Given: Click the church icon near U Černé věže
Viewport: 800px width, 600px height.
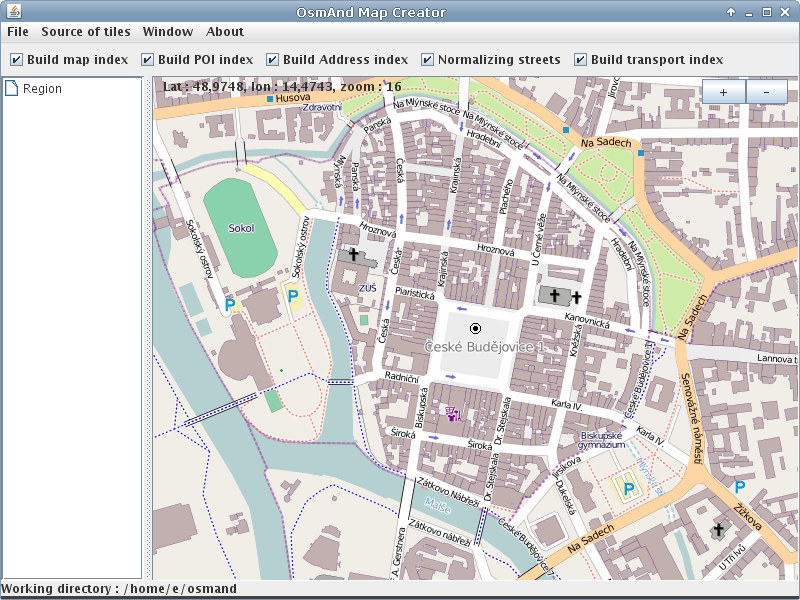Looking at the screenshot, I should point(555,295).
